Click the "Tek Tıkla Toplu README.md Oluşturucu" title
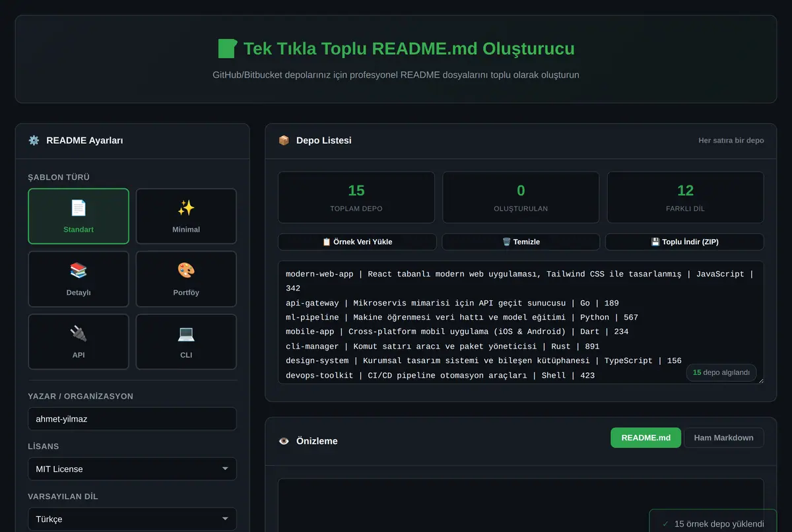The image size is (792, 532). [x=409, y=49]
